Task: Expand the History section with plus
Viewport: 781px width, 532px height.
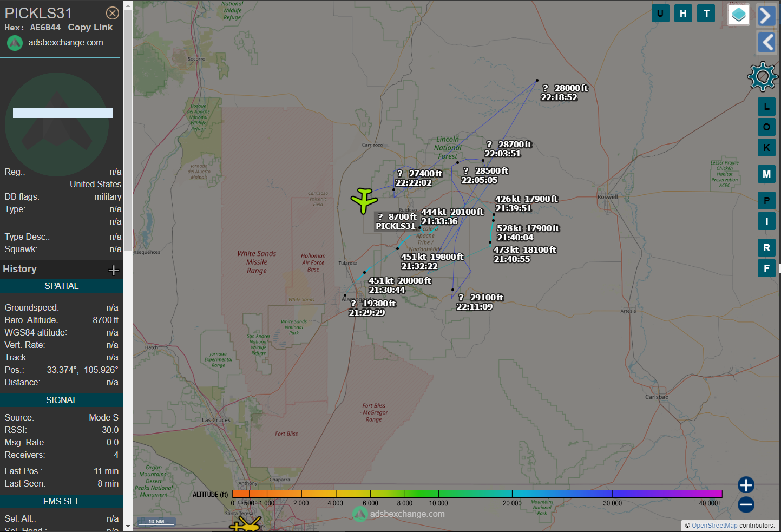Action: coord(113,270)
